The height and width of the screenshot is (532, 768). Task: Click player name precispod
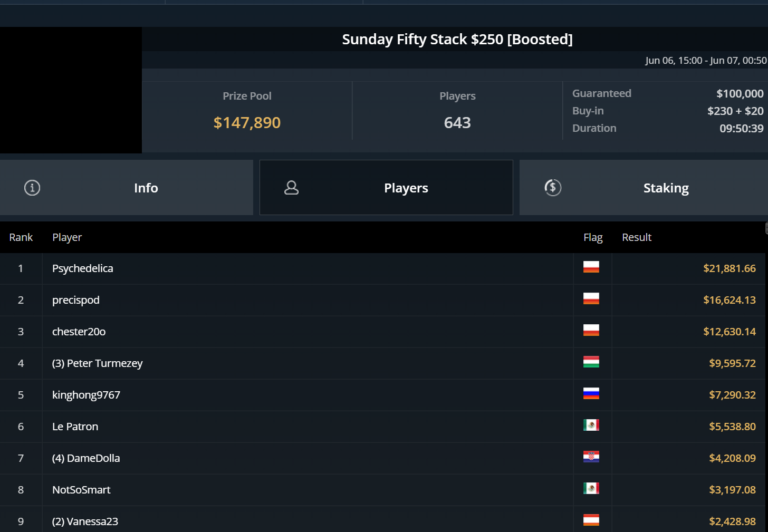click(76, 300)
